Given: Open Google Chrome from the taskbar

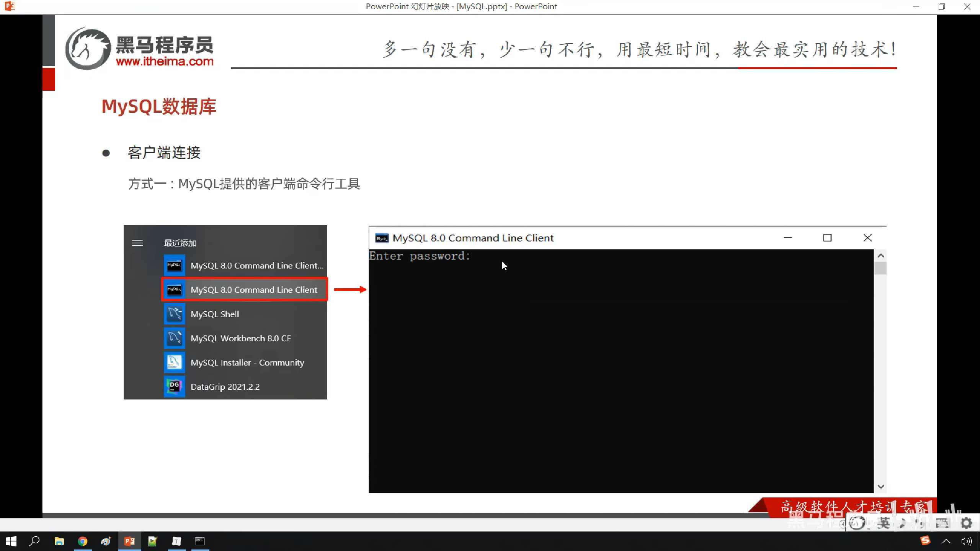Looking at the screenshot, I should click(x=82, y=541).
